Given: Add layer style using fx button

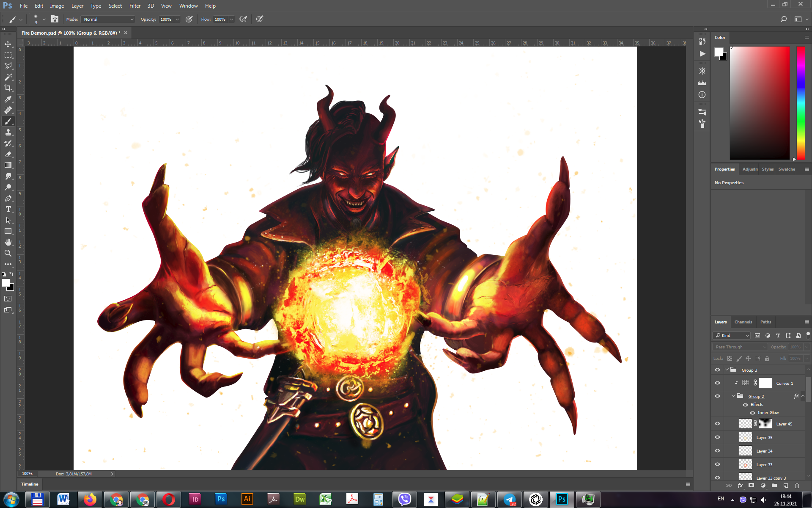Looking at the screenshot, I should (x=740, y=486).
